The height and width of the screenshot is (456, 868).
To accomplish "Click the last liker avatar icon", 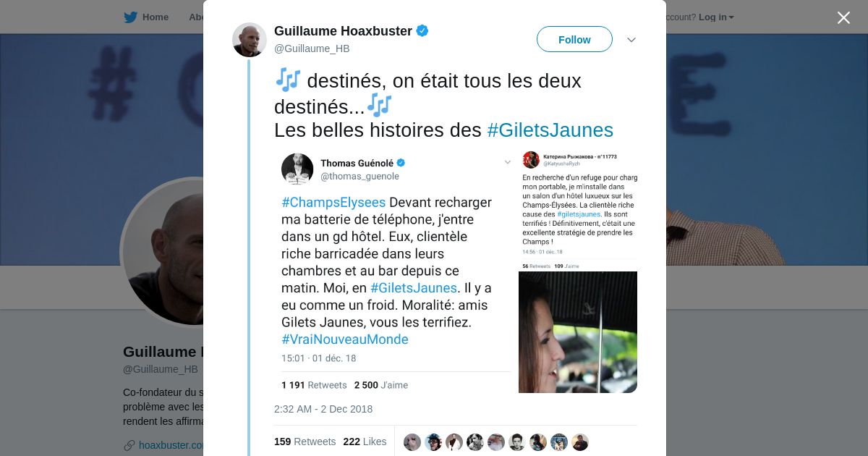I will [580, 442].
